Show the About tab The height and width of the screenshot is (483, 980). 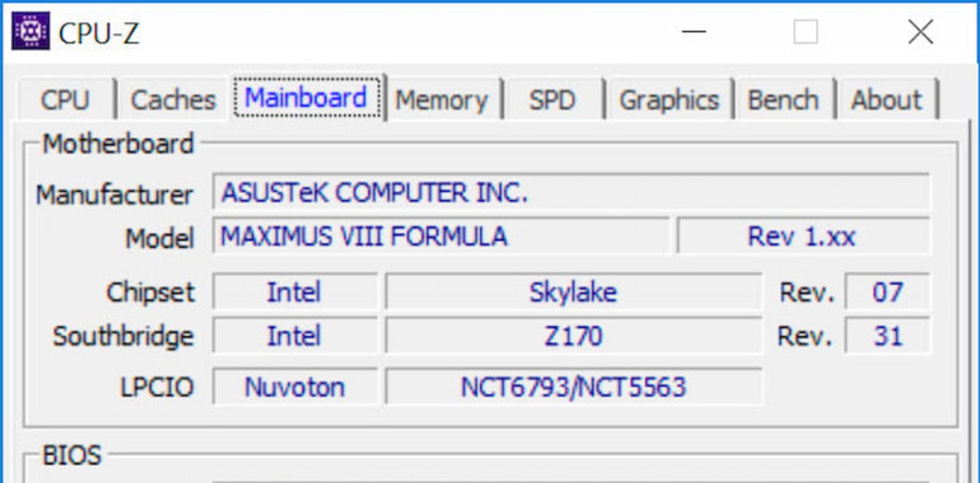tap(886, 100)
